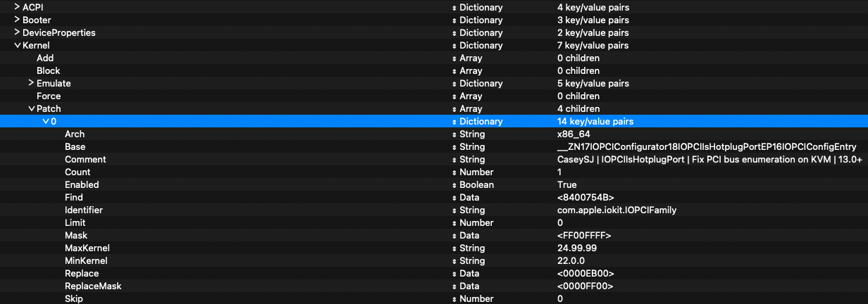Select the Force key row

tap(434, 96)
